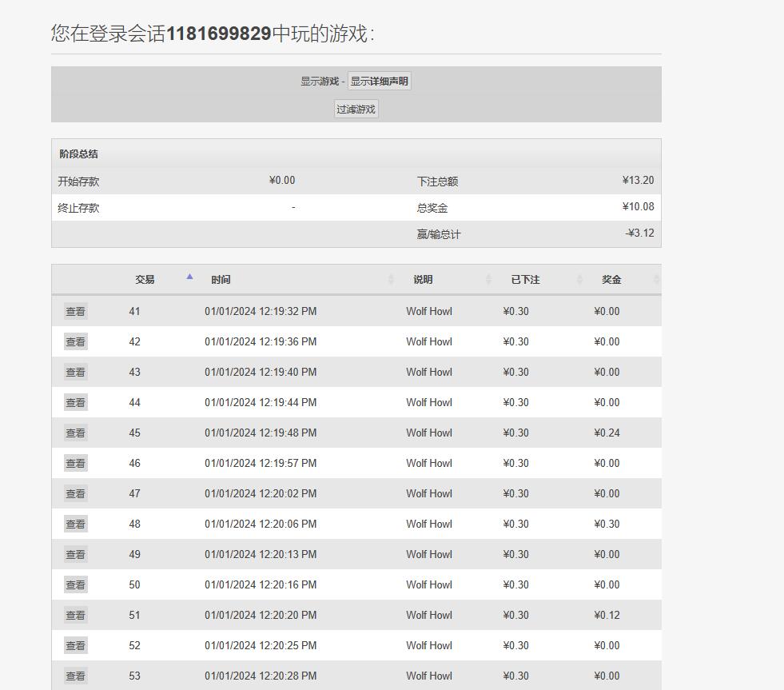Image resolution: width=784 pixels, height=690 pixels.
Task: Click 查看 for transaction 50
Action: coord(75,585)
